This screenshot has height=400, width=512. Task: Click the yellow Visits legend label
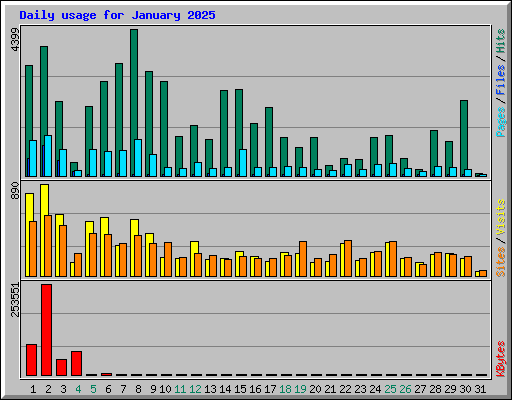pyautogui.click(x=501, y=217)
